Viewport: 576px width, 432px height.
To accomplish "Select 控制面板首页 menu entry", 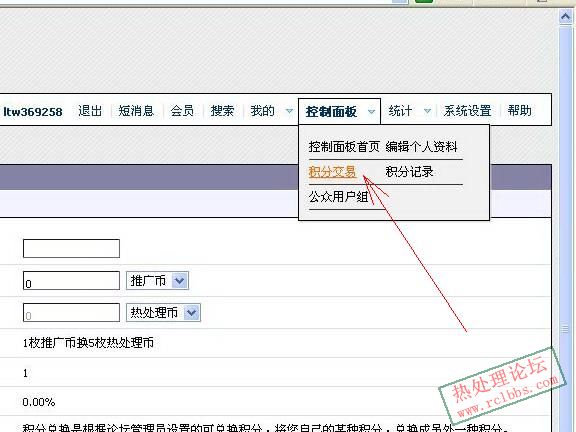I will pyautogui.click(x=344, y=147).
